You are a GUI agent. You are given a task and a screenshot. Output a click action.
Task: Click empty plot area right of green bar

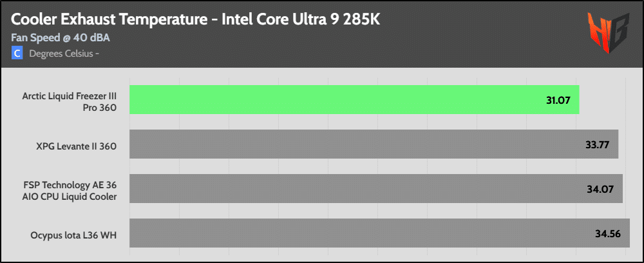pos(605,100)
